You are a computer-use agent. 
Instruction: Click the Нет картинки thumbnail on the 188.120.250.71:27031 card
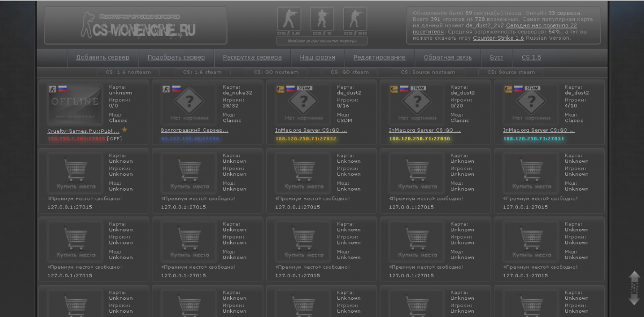[531, 104]
